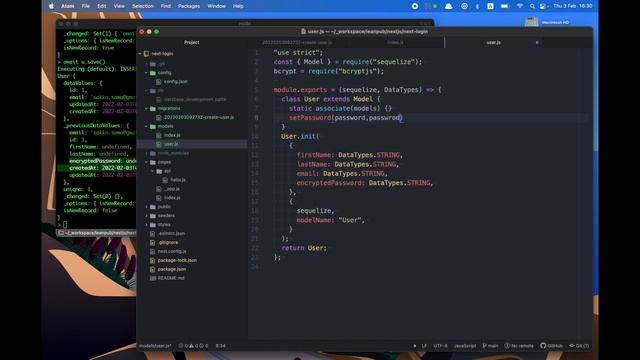
Task: Open the Packages menu
Action: coord(189,6)
